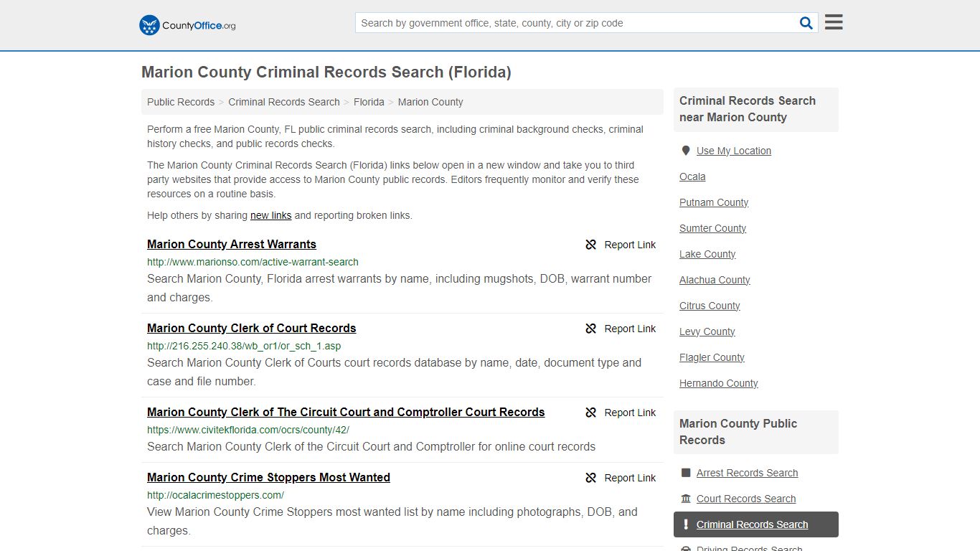Open the hamburger menu icon
The image size is (980, 551).
pyautogui.click(x=834, y=22)
